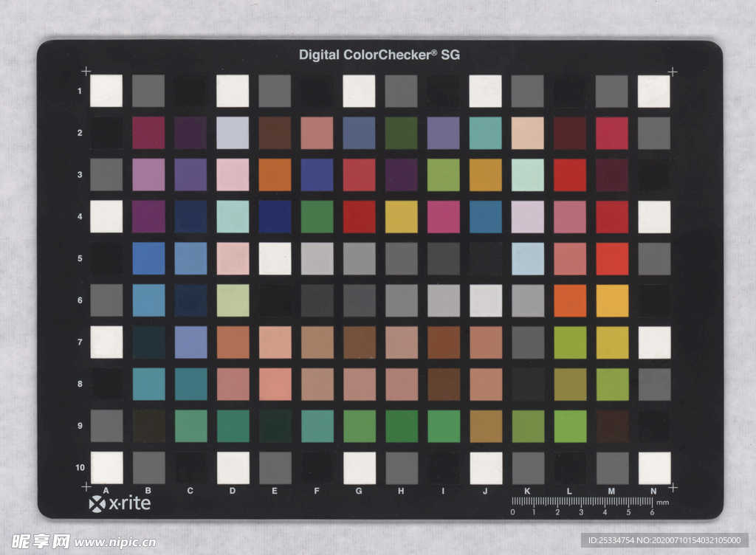Pick the lavender swatch at D2
756x555 pixels.
[x=233, y=133]
